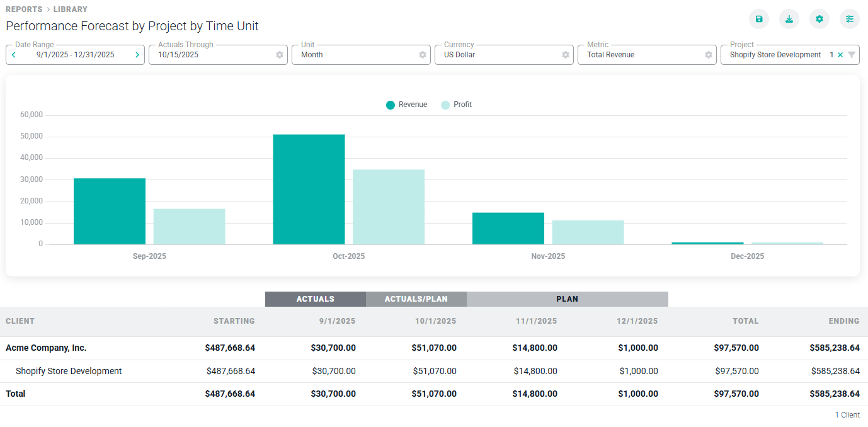Viewport: 868px width, 427px height.
Task: Open report settings gear icon
Action: click(x=819, y=19)
